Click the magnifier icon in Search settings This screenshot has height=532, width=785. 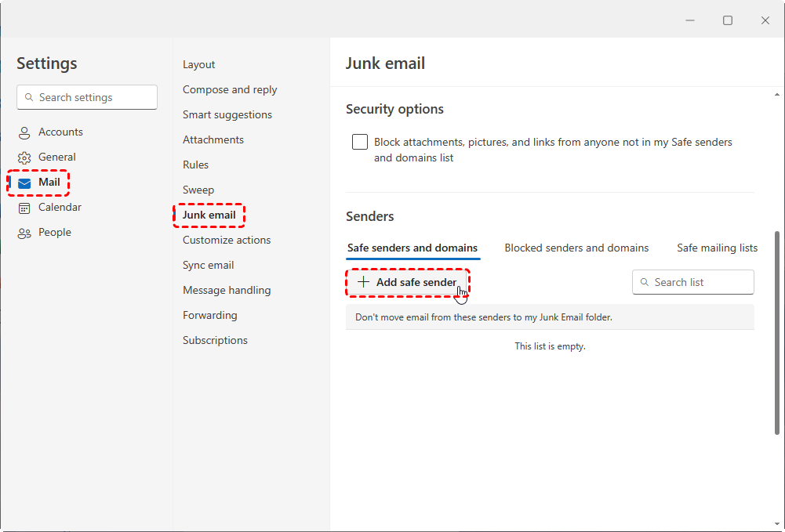point(29,97)
